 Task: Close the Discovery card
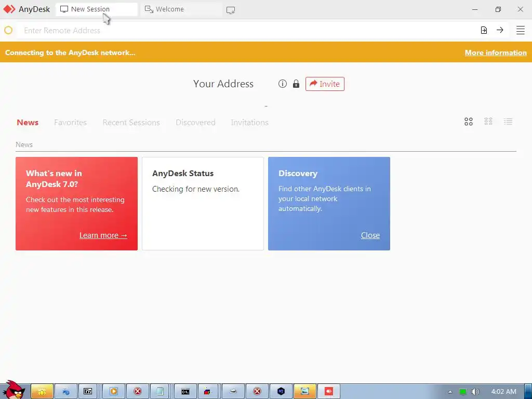click(x=370, y=235)
